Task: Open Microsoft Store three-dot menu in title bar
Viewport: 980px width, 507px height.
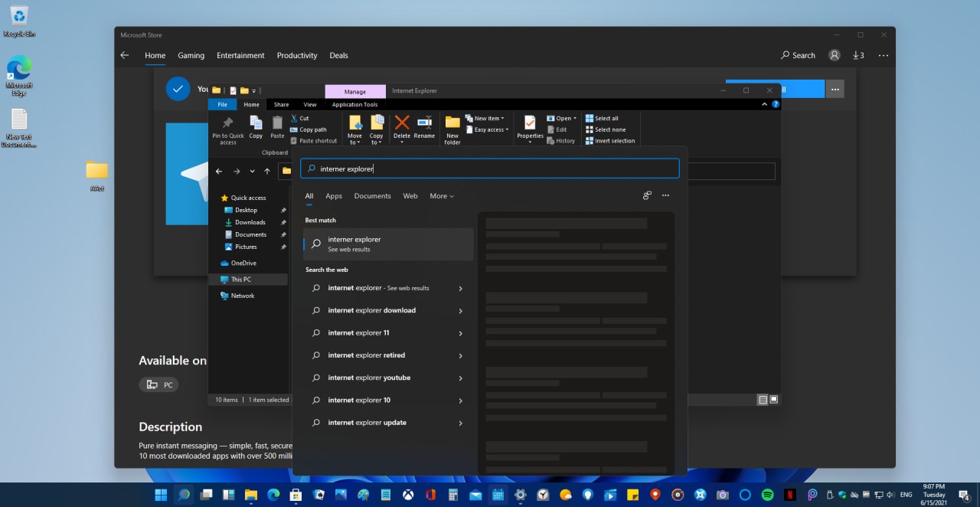Action: pyautogui.click(x=884, y=55)
